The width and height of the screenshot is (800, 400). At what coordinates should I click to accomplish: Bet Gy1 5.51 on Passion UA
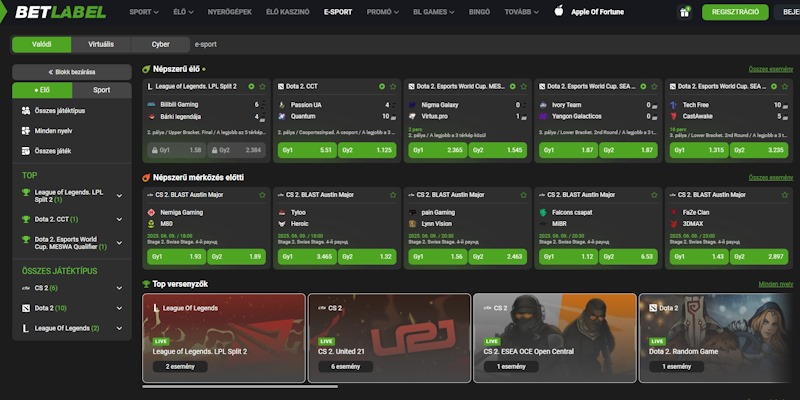tap(307, 150)
